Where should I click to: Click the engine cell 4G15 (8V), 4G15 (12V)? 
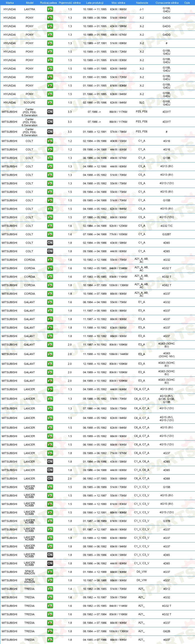coord(167,419)
